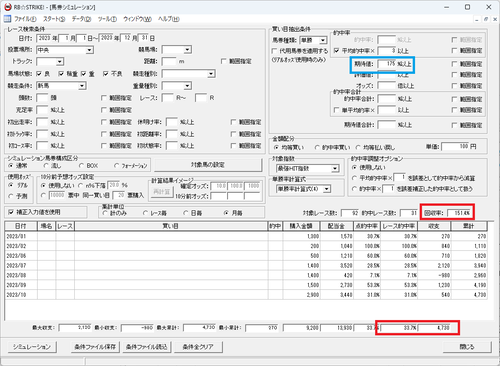Uncheck the 良 track condition checkbox
The width and height of the screenshot is (500, 366).
click(x=39, y=74)
